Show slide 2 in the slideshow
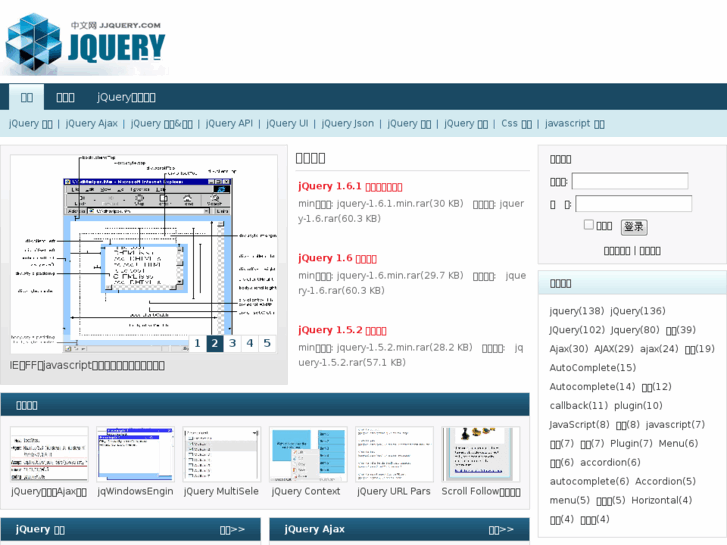727x545 pixels. [215, 343]
